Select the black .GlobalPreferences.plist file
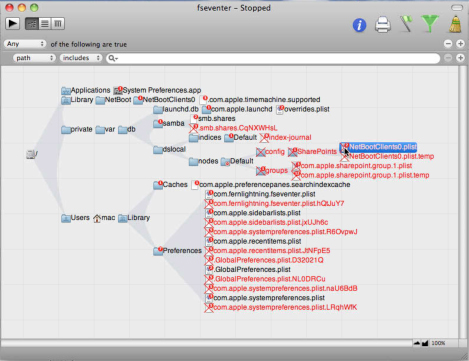 tap(248, 269)
